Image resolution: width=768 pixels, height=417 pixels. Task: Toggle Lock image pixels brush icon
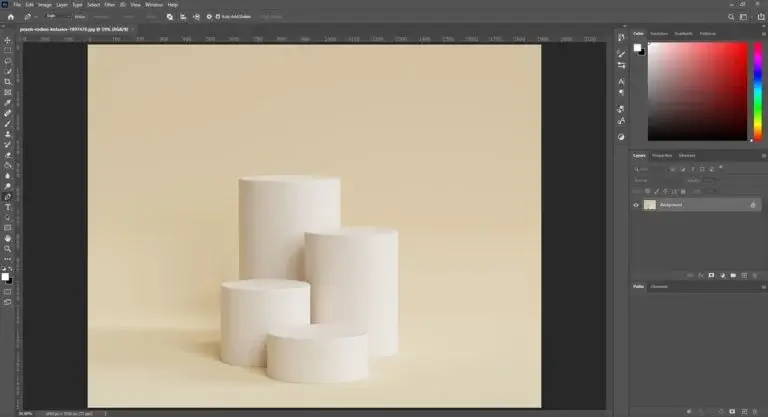tap(657, 192)
